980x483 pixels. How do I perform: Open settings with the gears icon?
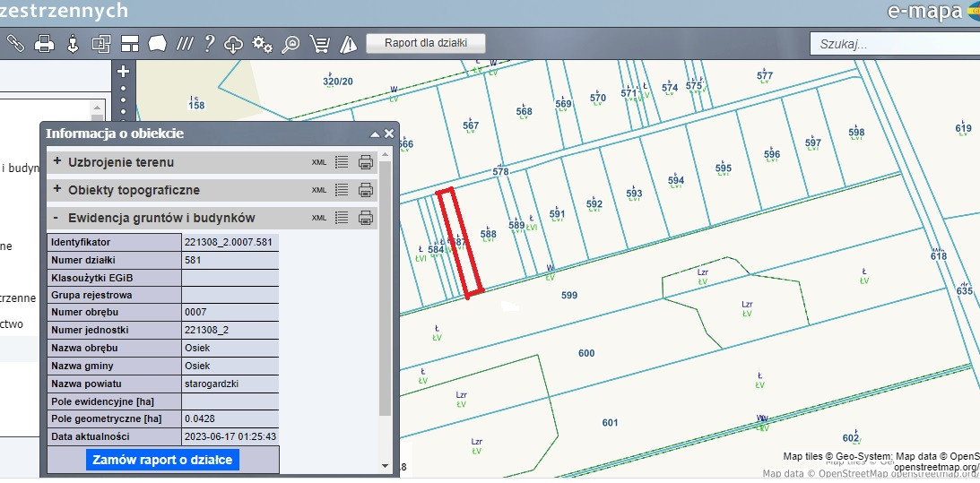[x=262, y=43]
